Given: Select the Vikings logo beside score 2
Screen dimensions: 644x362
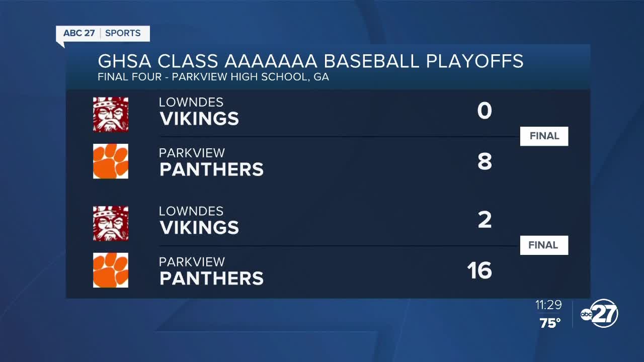Looking at the screenshot, I should [x=111, y=223].
